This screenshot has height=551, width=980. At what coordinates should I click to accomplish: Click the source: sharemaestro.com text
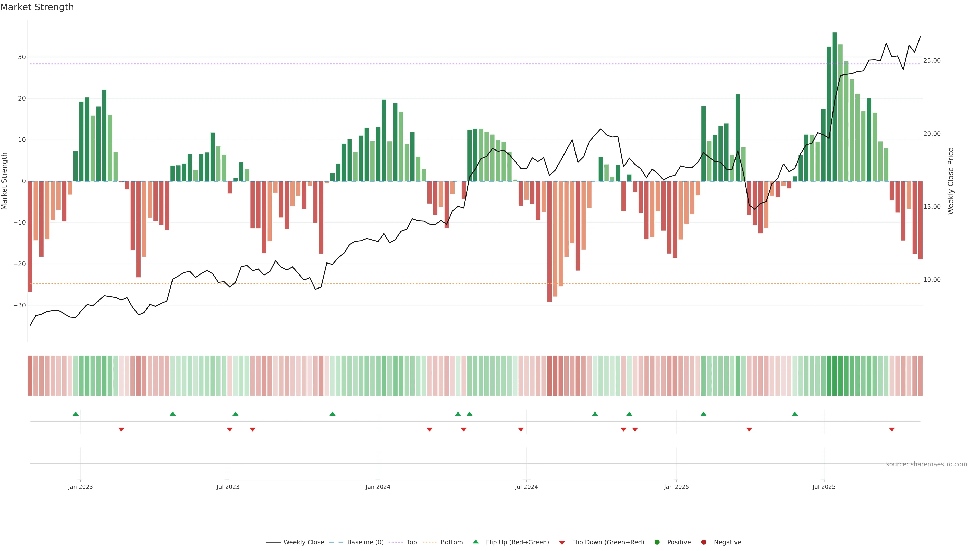click(x=926, y=464)
